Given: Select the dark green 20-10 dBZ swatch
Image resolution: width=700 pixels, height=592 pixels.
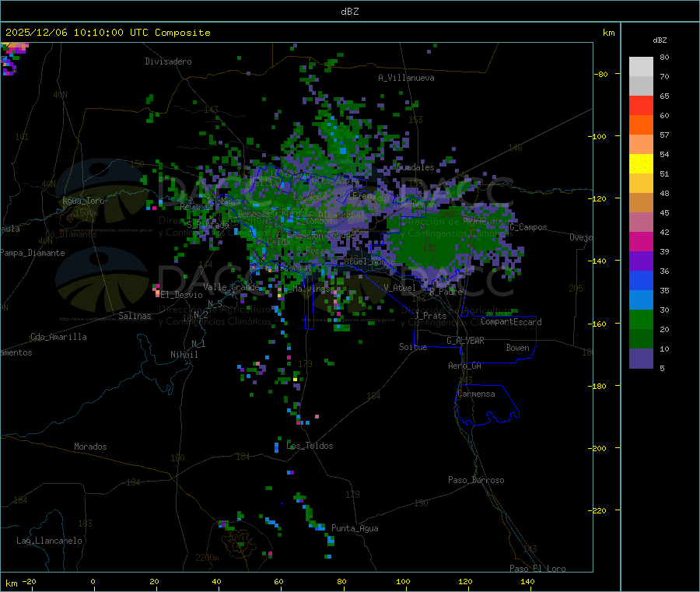Looking at the screenshot, I should point(641,338).
